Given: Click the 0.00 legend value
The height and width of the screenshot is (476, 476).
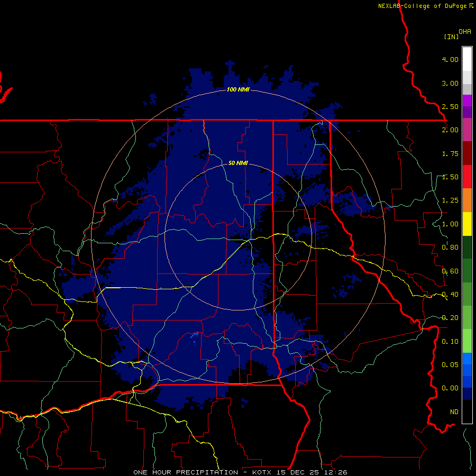Looking at the screenshot, I should (x=450, y=388).
